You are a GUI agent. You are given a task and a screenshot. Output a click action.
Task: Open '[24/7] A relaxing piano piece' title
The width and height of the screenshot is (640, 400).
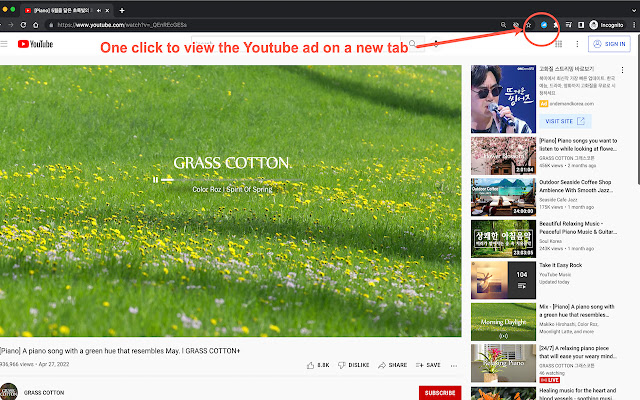coord(578,352)
